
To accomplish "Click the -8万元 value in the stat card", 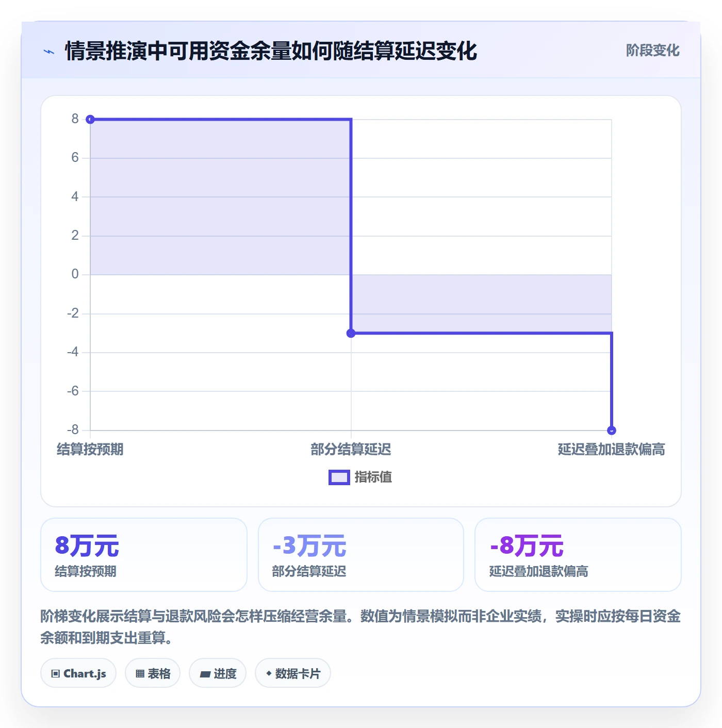I will [x=527, y=545].
